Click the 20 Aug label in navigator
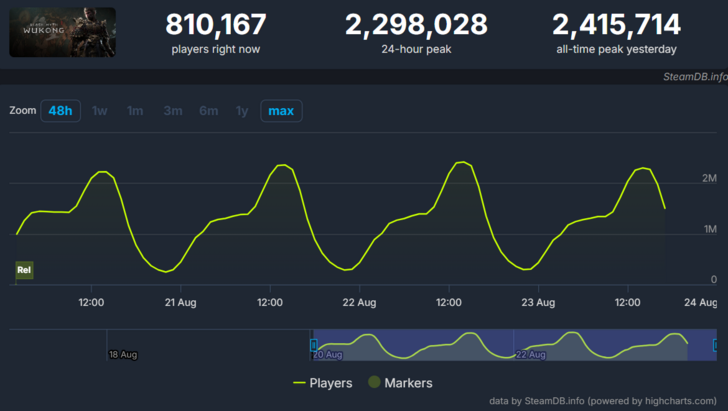 [328, 355]
